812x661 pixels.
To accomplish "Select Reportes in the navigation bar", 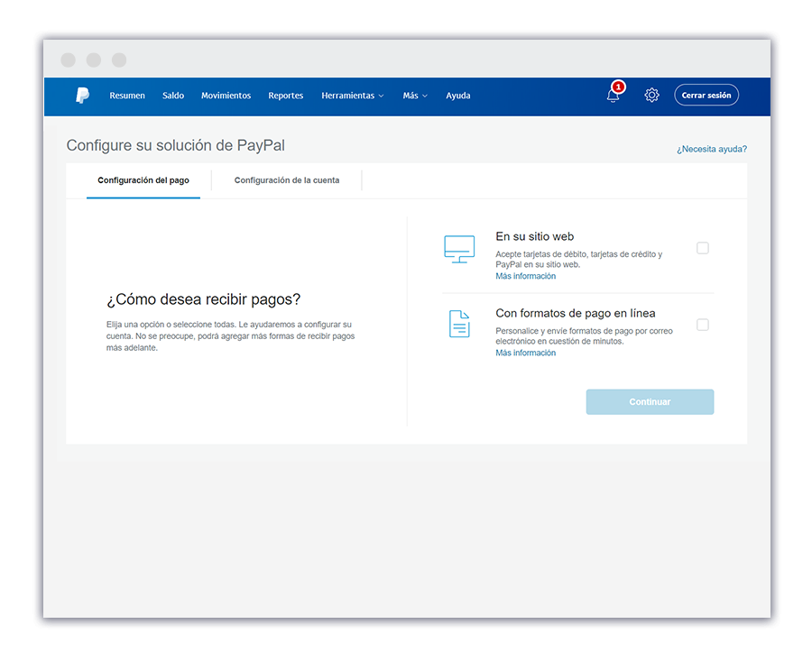I will click(x=285, y=96).
